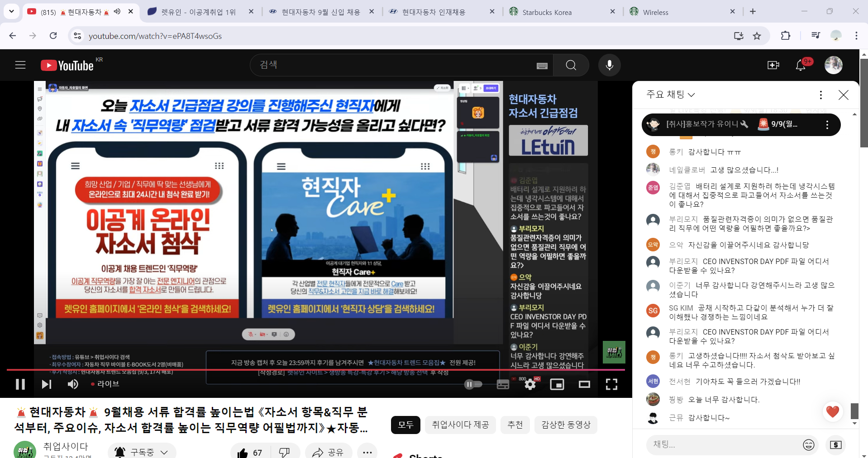868x458 pixels.
Task: Expand the 주요 채팅 chat mode dropdown
Action: tap(670, 94)
